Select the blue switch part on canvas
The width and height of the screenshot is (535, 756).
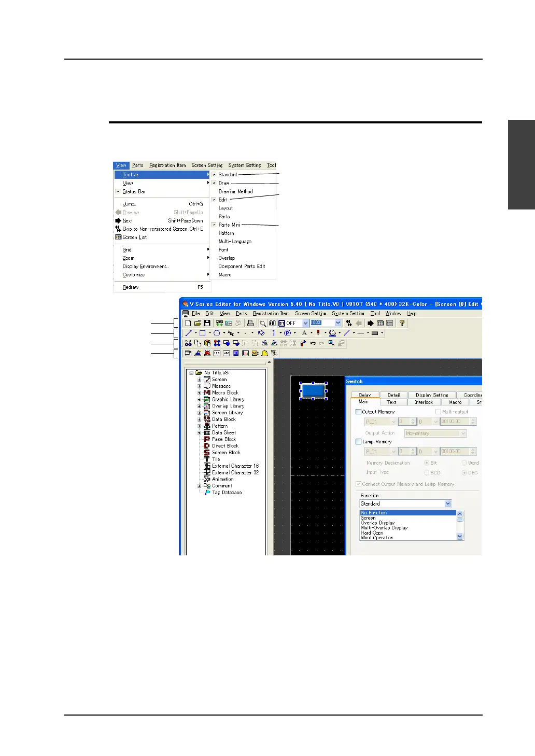pyautogui.click(x=313, y=391)
